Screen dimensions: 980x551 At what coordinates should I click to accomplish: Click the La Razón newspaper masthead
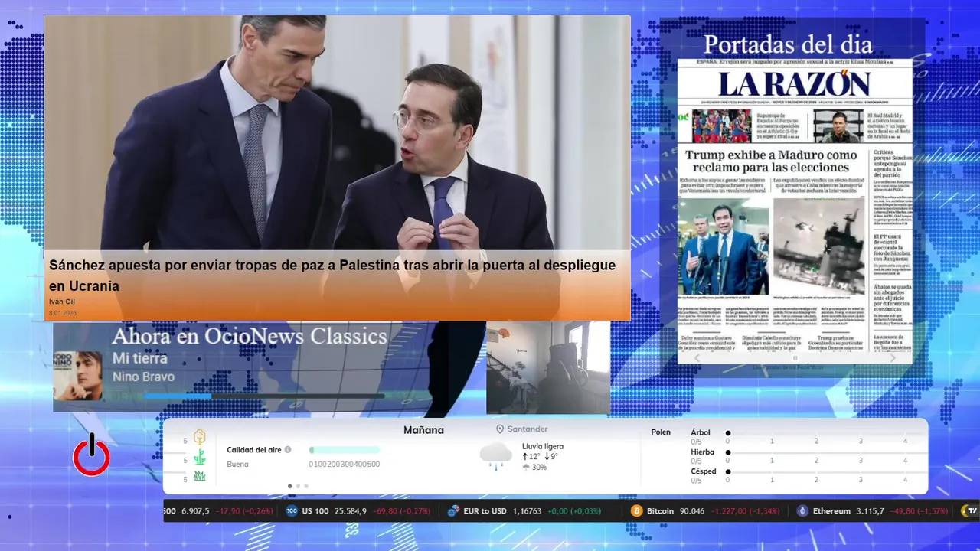coord(794,83)
